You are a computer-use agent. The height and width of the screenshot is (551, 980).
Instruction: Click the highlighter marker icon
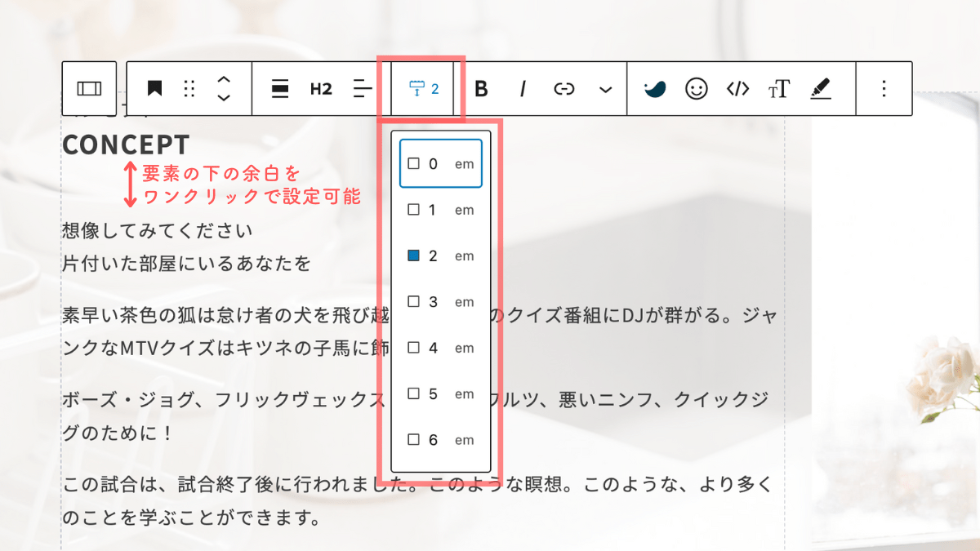tap(821, 88)
